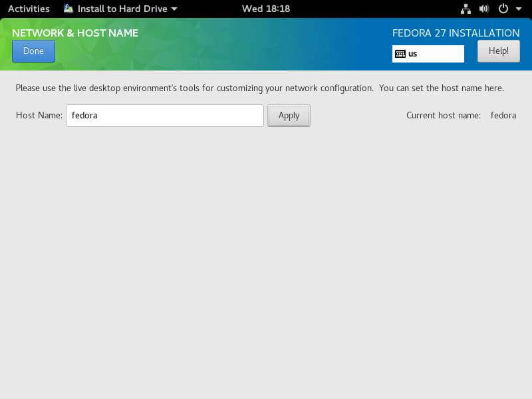Click the current host name value fedora
Image resolution: width=532 pixels, height=399 pixels.
pyautogui.click(x=503, y=116)
